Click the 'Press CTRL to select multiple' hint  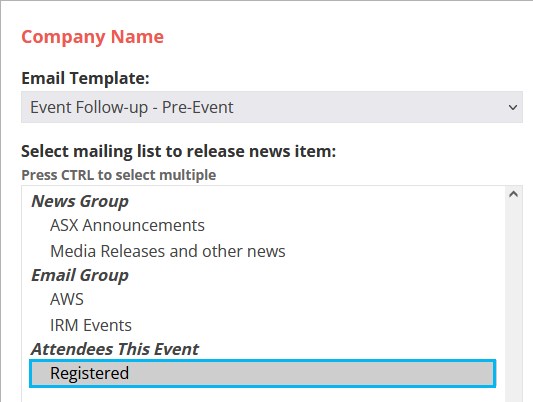click(x=119, y=175)
